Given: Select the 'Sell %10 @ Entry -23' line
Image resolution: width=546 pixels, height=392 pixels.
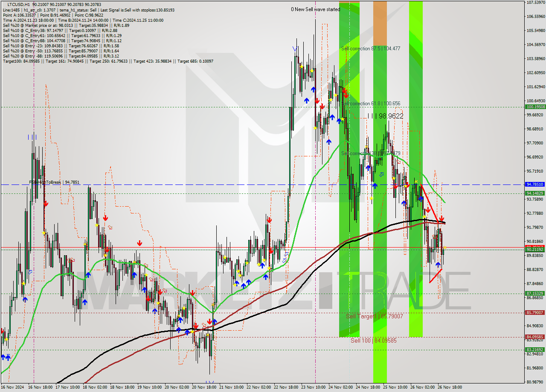Looking at the screenshot, I should [x=61, y=46].
